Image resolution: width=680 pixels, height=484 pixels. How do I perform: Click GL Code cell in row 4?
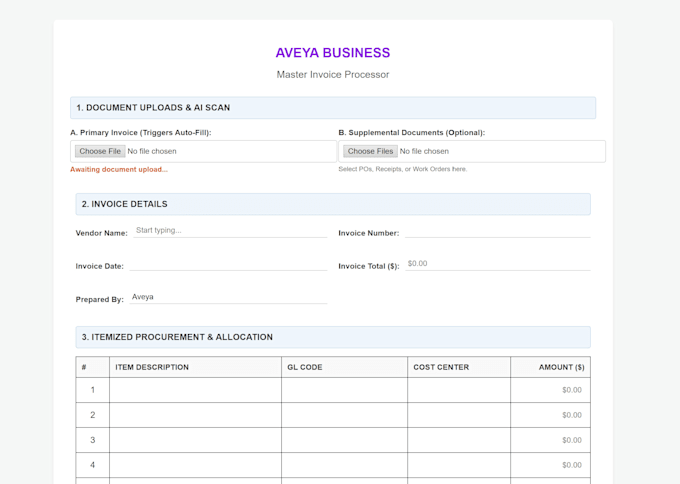click(344, 465)
